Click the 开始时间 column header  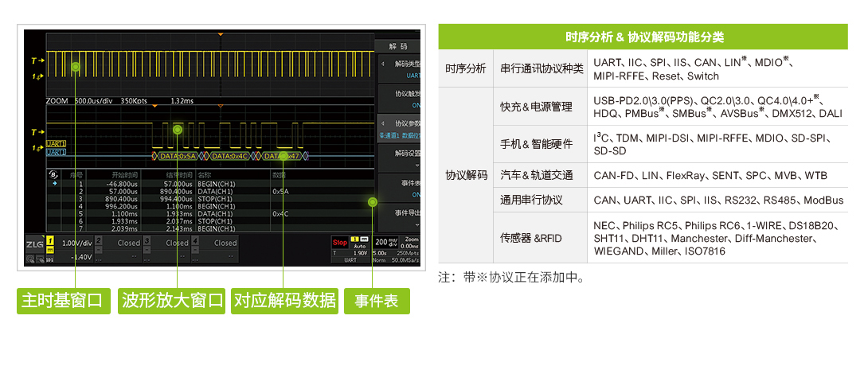[123, 175]
